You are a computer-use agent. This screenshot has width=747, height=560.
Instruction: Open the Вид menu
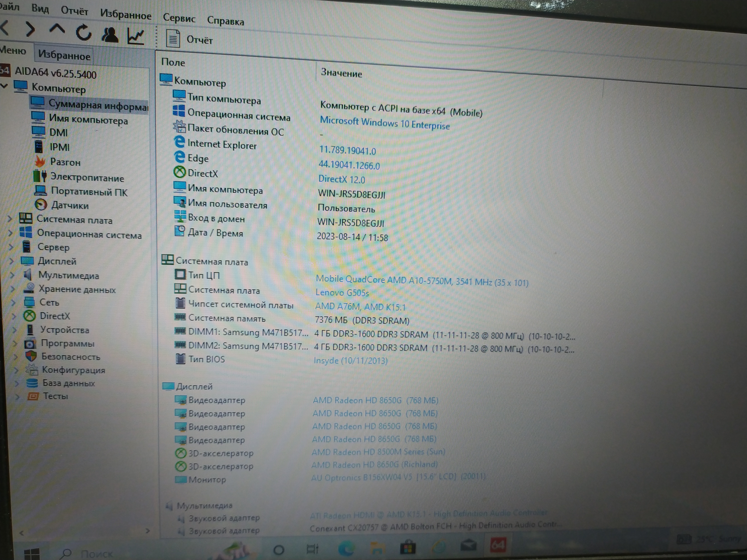point(40,8)
